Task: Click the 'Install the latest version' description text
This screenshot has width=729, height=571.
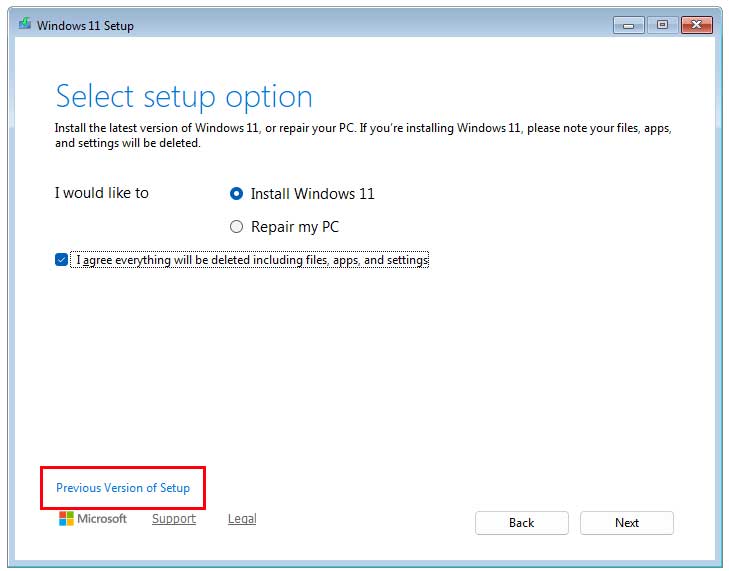Action: (363, 135)
